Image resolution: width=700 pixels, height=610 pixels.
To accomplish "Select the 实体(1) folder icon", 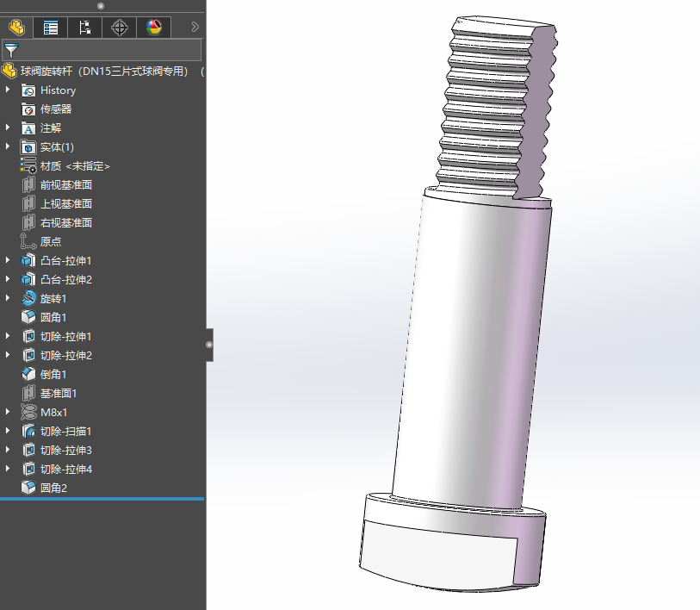I will point(28,147).
